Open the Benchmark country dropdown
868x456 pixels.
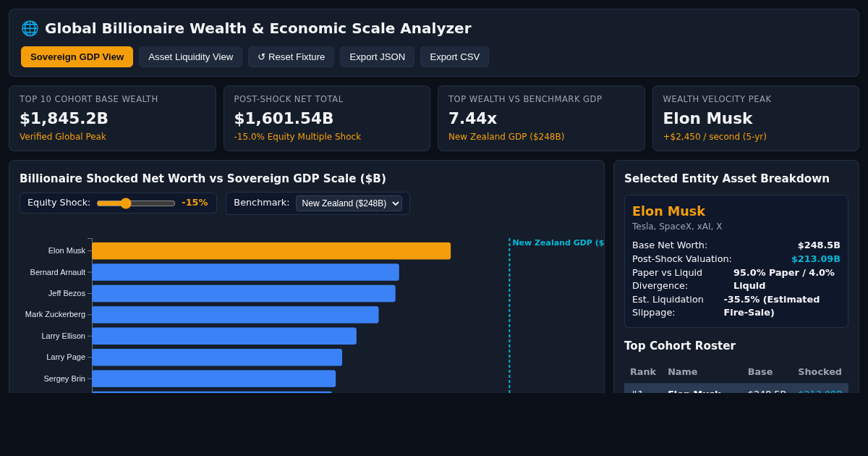pyautogui.click(x=349, y=203)
